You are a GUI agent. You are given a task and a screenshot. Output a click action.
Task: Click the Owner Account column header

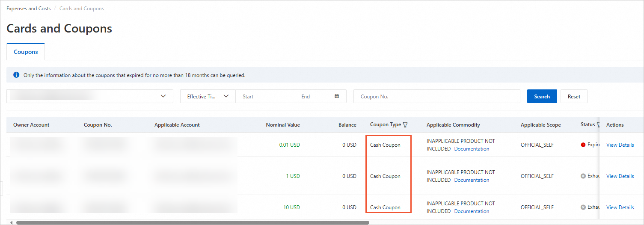click(x=31, y=125)
